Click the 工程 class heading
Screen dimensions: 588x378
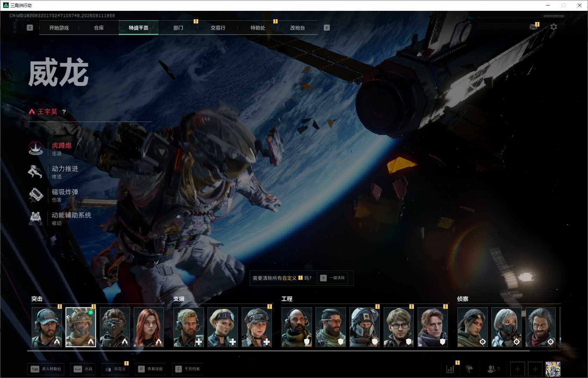click(x=287, y=299)
